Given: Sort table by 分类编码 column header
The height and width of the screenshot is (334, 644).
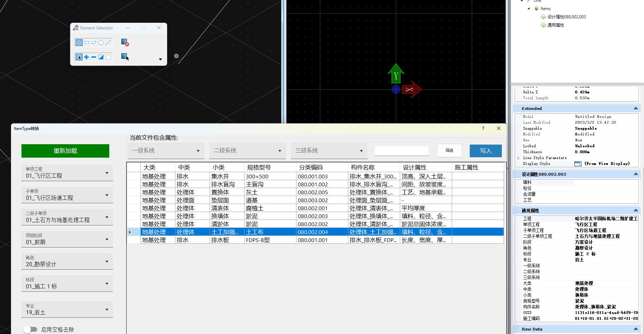Looking at the screenshot, I should (311, 167).
